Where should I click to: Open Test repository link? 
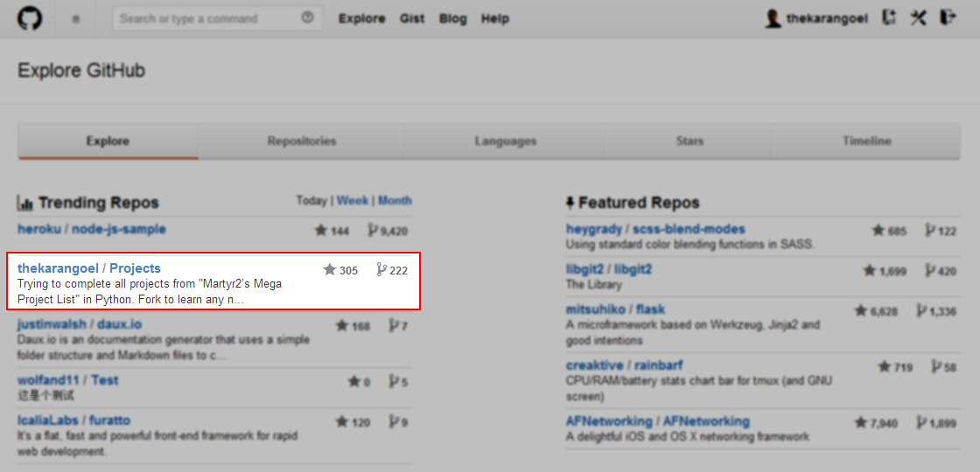pos(105,380)
